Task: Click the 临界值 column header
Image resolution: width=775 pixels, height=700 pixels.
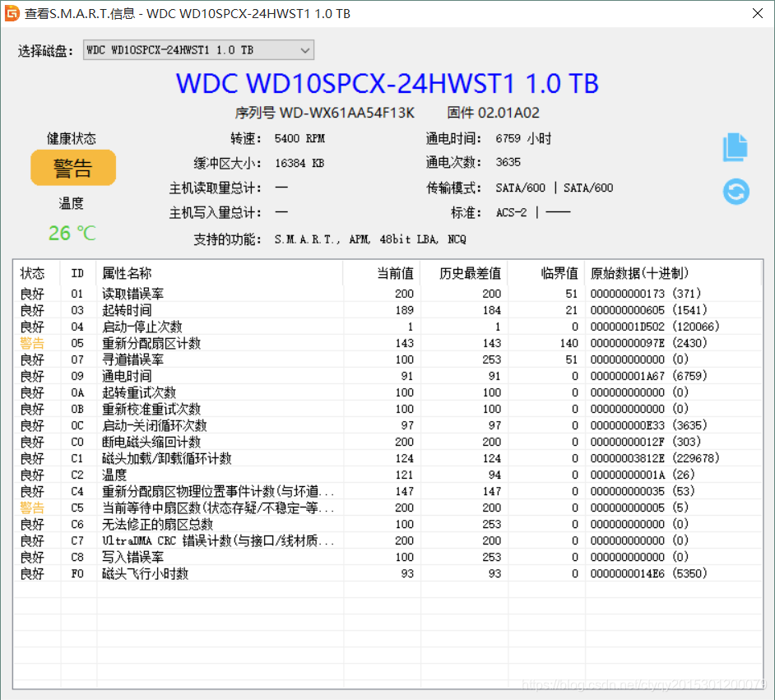Action: pyautogui.click(x=559, y=273)
